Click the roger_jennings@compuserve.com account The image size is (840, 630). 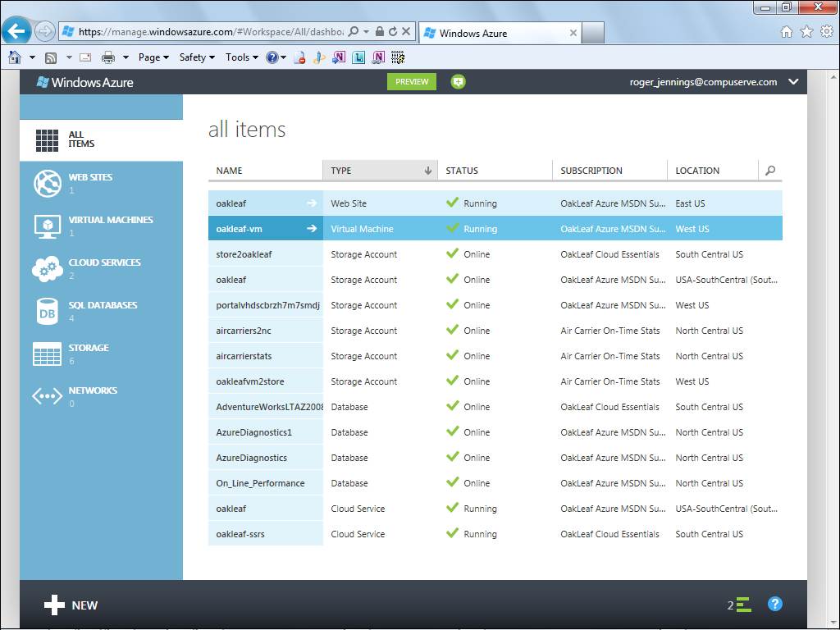(x=703, y=82)
